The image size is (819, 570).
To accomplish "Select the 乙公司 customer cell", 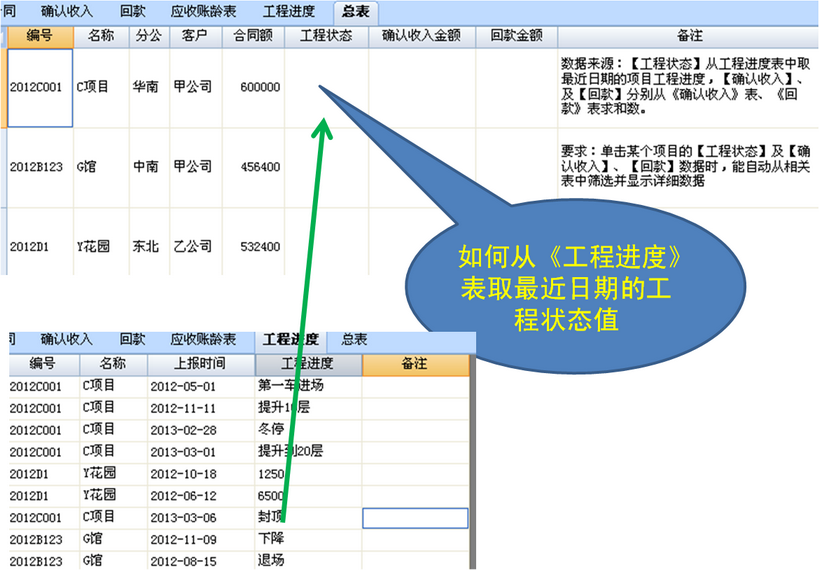I will coord(192,246).
